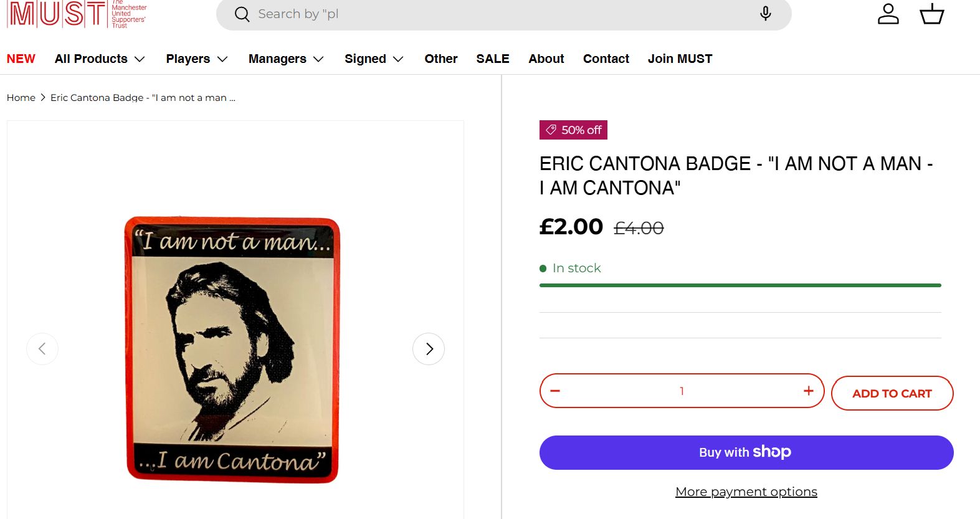Click the Add to Cart button
The width and height of the screenshot is (980, 519).
[892, 393]
